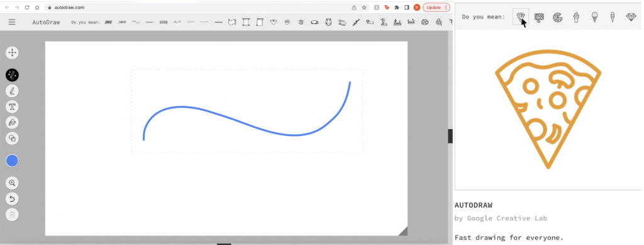Activate the Type text tool

(x=13, y=107)
